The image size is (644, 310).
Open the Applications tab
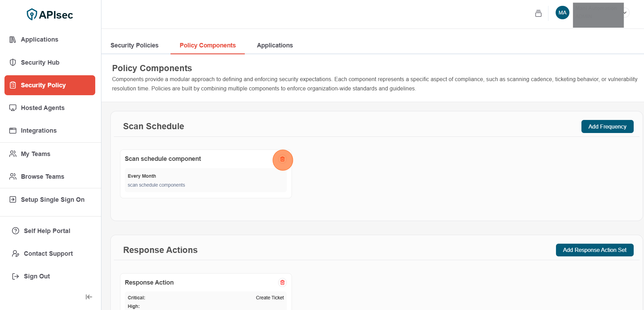coord(275,45)
